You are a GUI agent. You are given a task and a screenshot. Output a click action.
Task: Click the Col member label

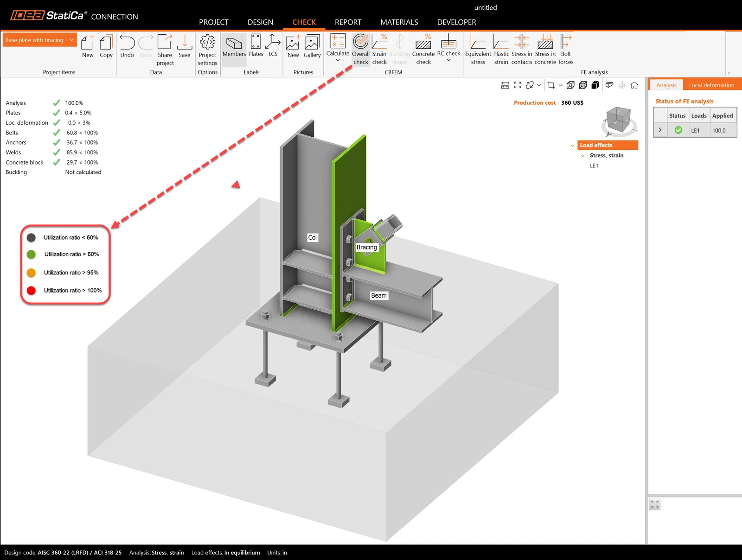click(x=313, y=237)
